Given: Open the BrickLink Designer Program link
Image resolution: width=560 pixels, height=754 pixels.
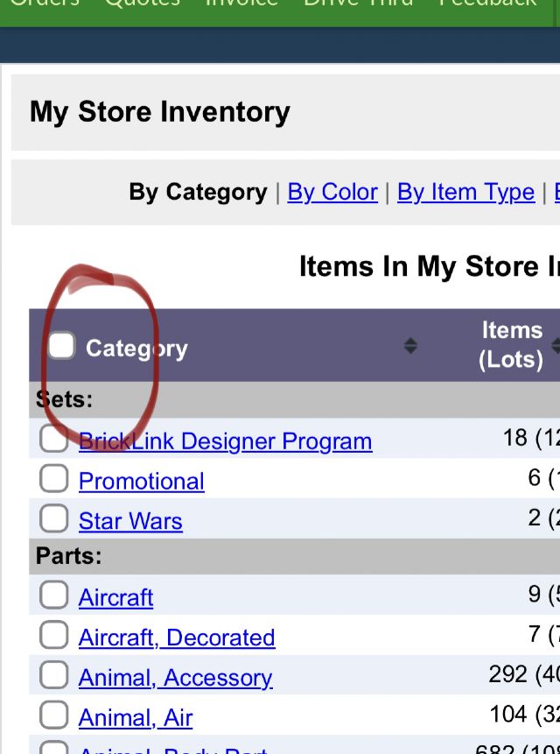Looking at the screenshot, I should click(x=225, y=441).
